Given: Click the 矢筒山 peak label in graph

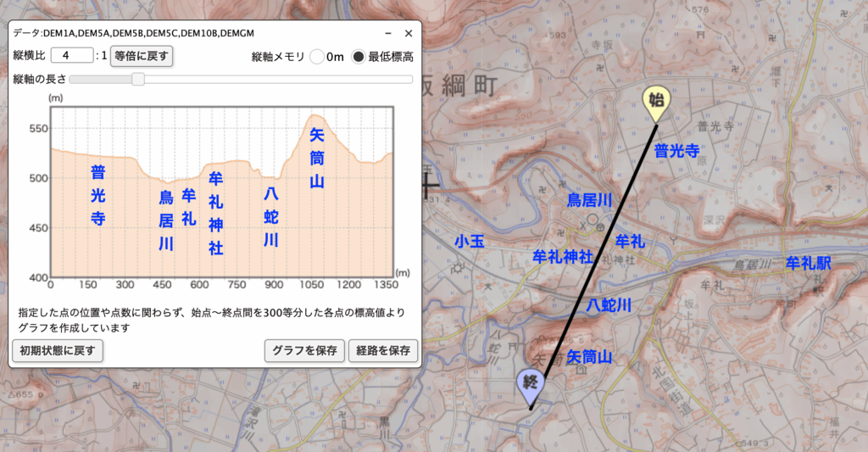Looking at the screenshot, I should pos(317,158).
